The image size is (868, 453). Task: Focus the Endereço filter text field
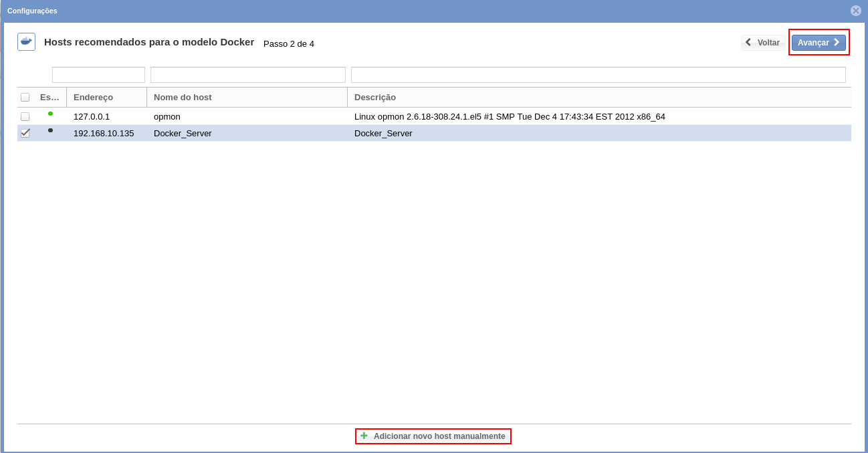pos(98,75)
